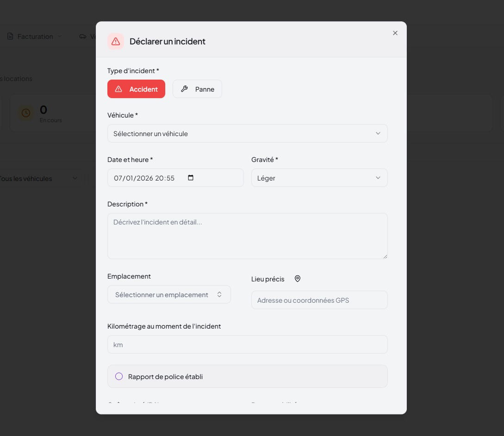Click the warning triangle icon in dialog header
The image size is (504, 436).
coord(116,41)
